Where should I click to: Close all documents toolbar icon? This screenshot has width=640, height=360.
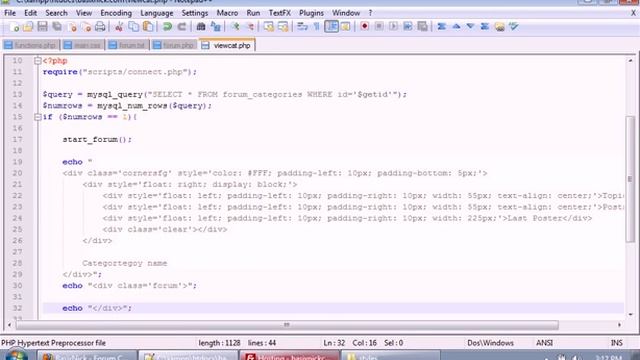[86, 27]
